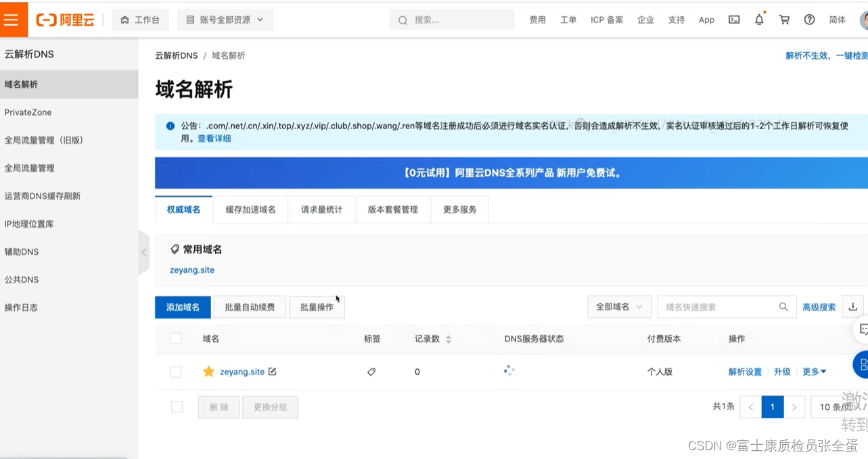The height and width of the screenshot is (459, 868).
Task: Open 高级搜索 advanced search
Action: 819,307
